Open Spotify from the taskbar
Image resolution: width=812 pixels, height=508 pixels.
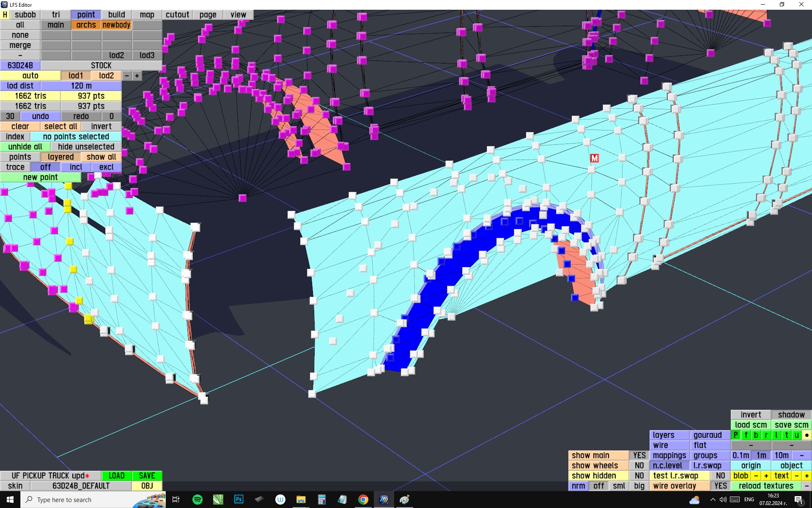click(x=197, y=500)
